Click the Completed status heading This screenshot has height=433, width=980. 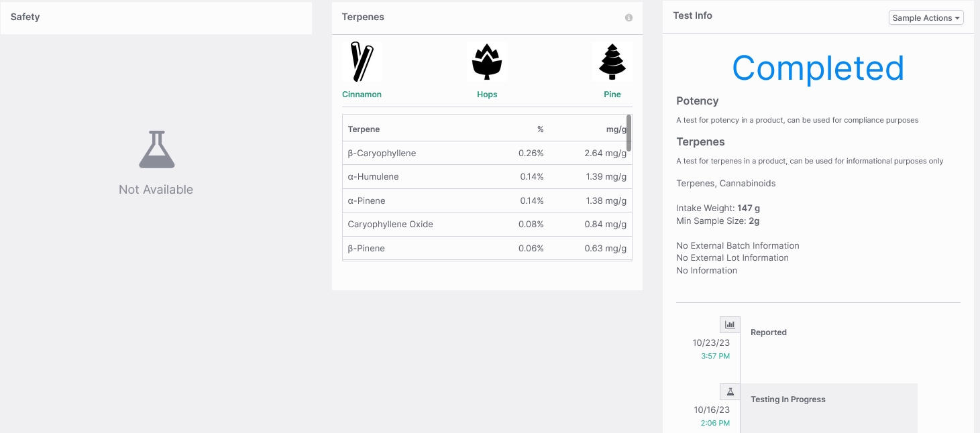pos(818,68)
